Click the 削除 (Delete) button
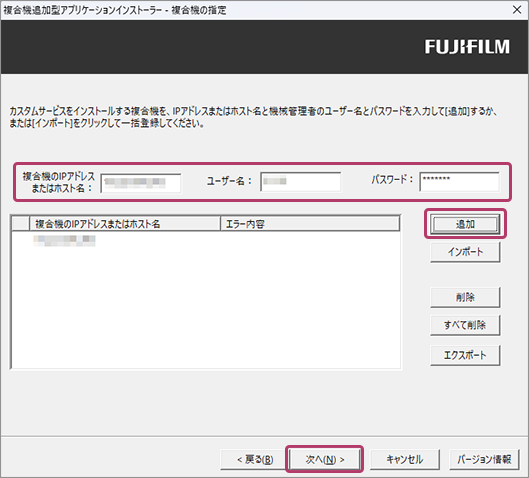The width and height of the screenshot is (529, 478). [x=465, y=297]
